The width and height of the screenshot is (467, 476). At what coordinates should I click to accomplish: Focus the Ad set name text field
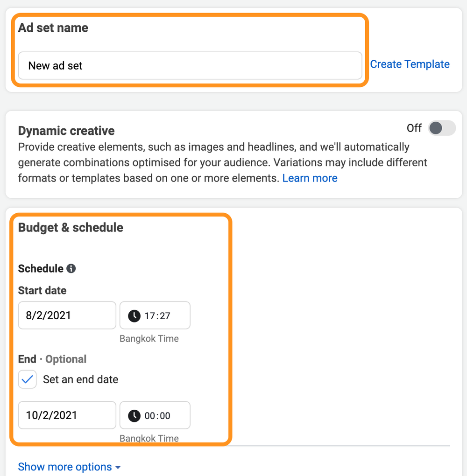pos(190,66)
